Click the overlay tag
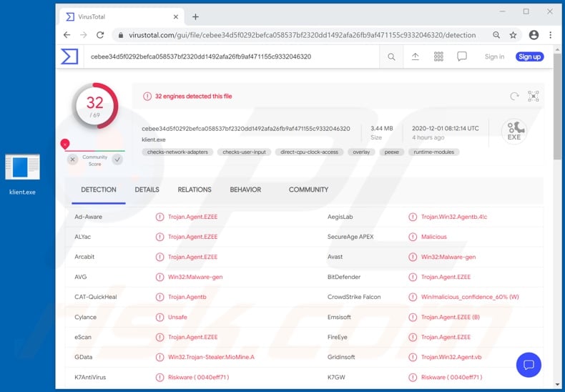565x392 pixels. point(361,152)
